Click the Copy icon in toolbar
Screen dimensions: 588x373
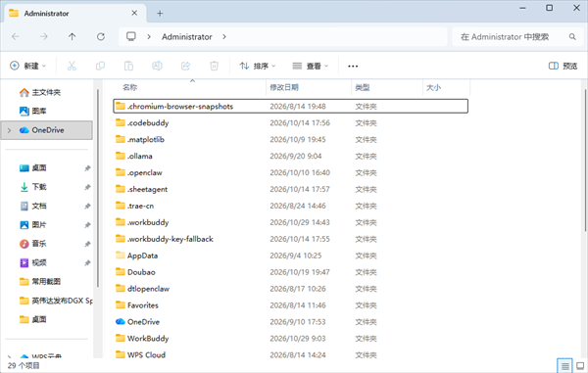100,66
